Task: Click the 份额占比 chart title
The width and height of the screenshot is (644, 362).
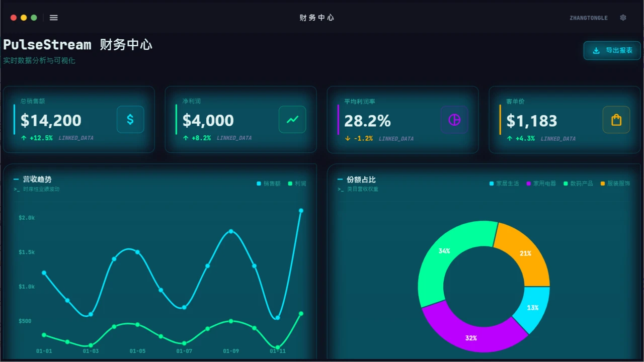Action: tap(361, 179)
